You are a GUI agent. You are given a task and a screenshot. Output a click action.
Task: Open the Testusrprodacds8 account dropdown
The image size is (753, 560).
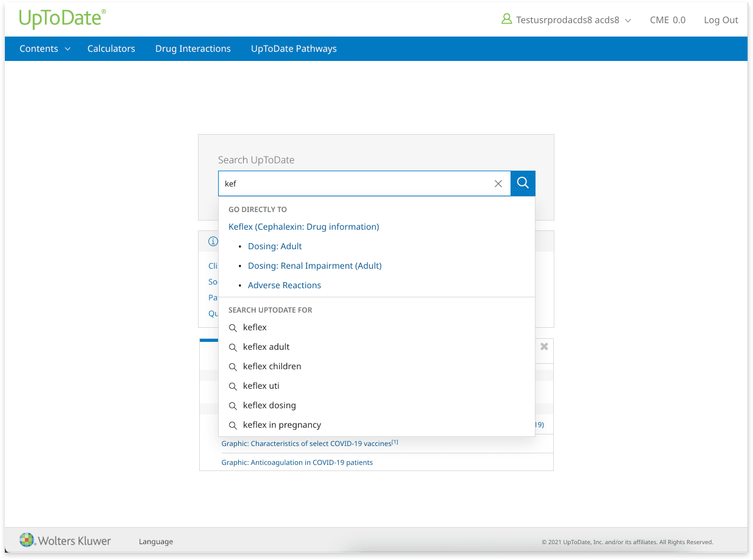point(573,20)
